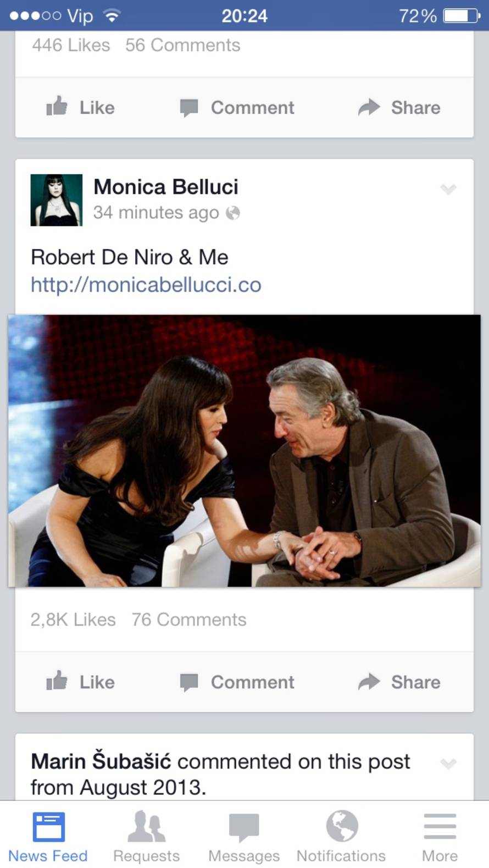This screenshot has width=489, height=868.
Task: View the 2,8K Likes list
Action: point(73,620)
